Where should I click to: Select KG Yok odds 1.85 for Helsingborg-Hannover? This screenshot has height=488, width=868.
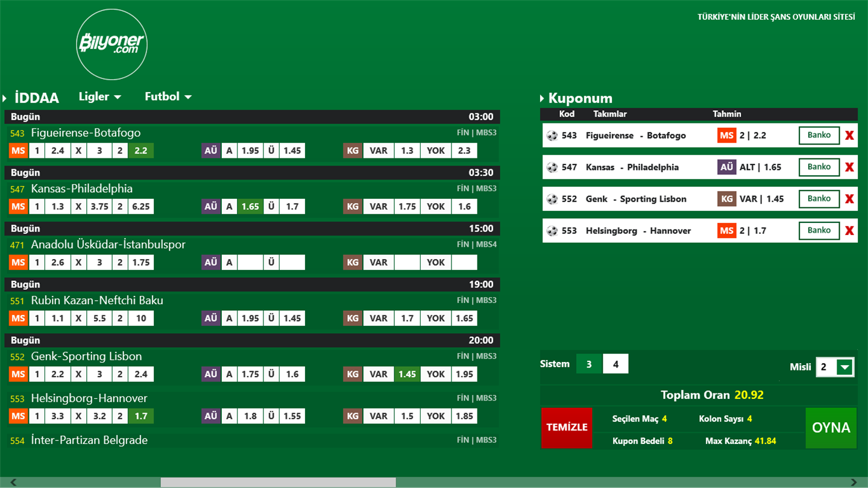click(x=464, y=416)
